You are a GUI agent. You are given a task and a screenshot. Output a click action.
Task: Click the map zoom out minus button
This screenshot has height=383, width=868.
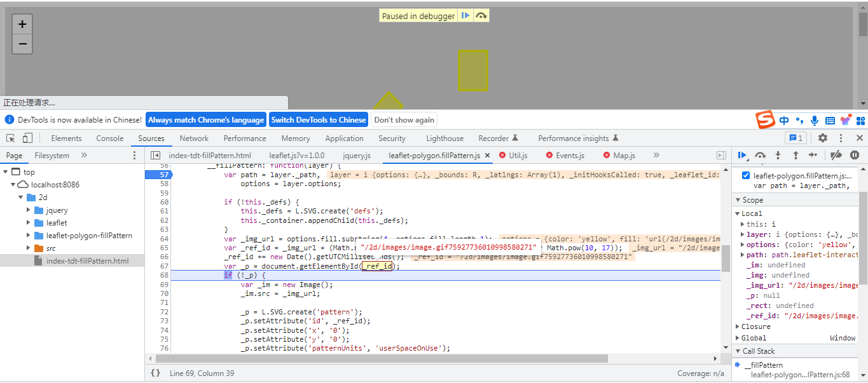point(22,44)
